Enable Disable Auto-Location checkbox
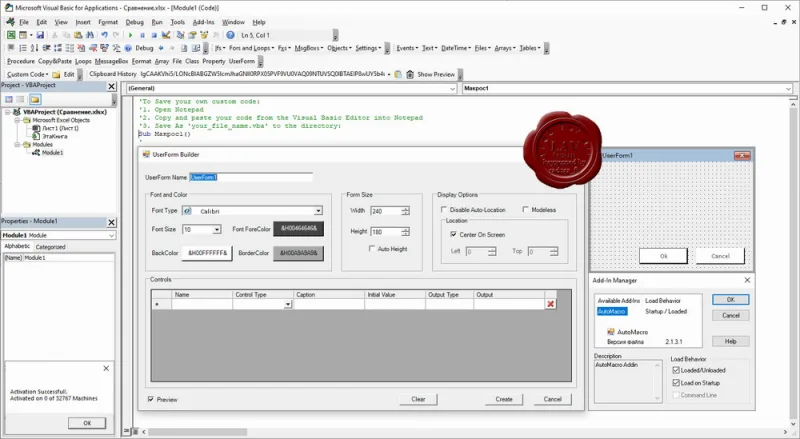The width and height of the screenshot is (800, 439). point(444,210)
